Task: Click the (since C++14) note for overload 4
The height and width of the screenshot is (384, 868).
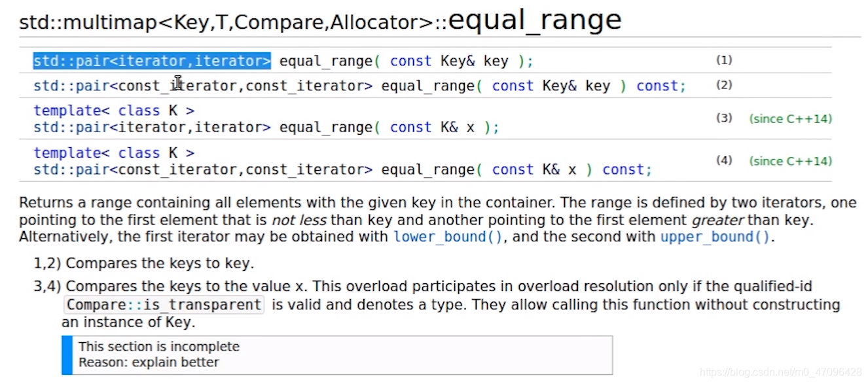Action: pyautogui.click(x=791, y=161)
